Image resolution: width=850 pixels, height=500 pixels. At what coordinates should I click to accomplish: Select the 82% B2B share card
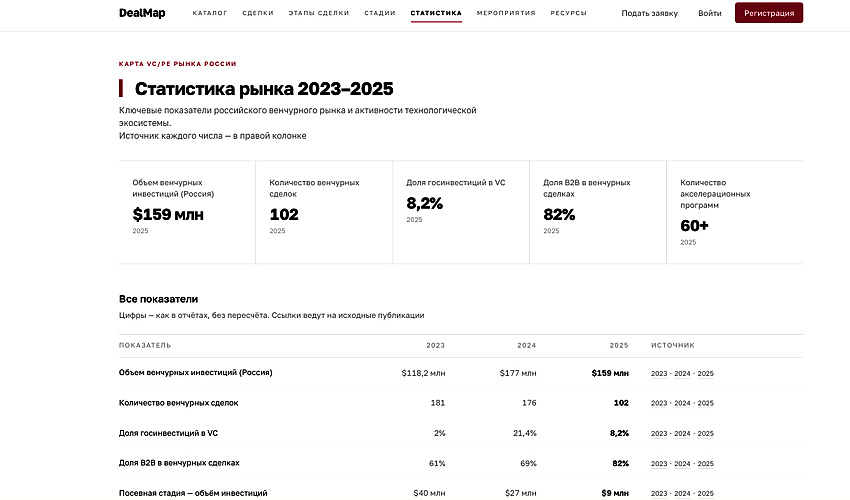pyautogui.click(x=598, y=212)
